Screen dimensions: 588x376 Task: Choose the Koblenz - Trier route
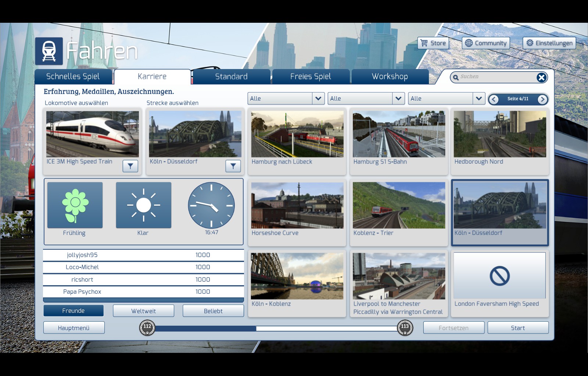tap(399, 213)
